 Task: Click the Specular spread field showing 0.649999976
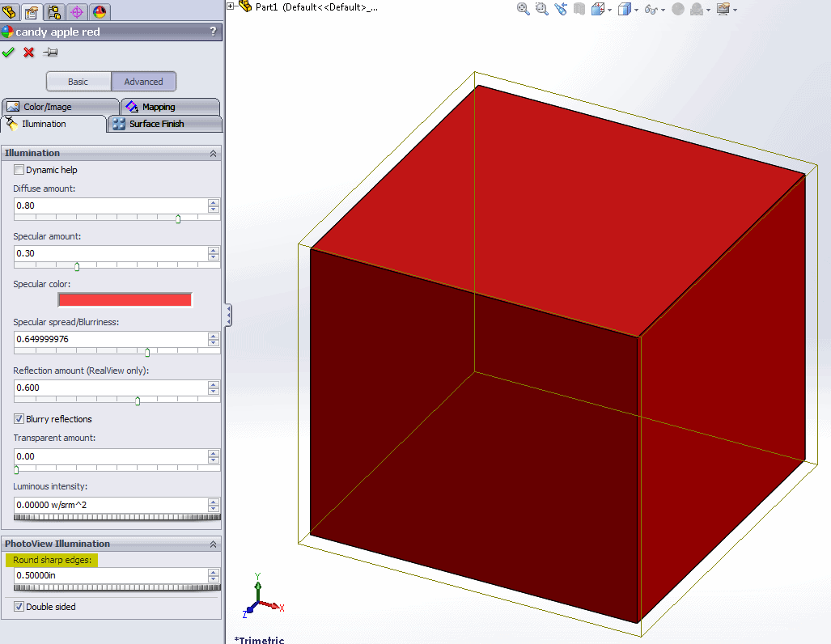point(111,339)
